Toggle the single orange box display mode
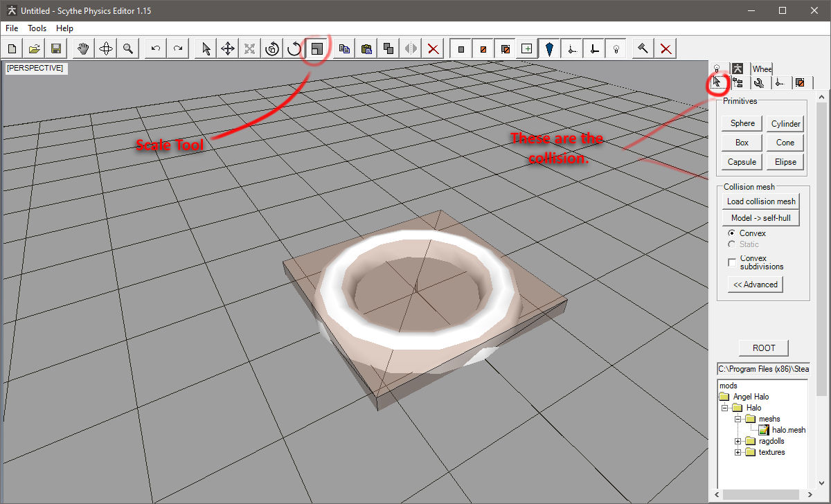The image size is (831, 504). (483, 48)
